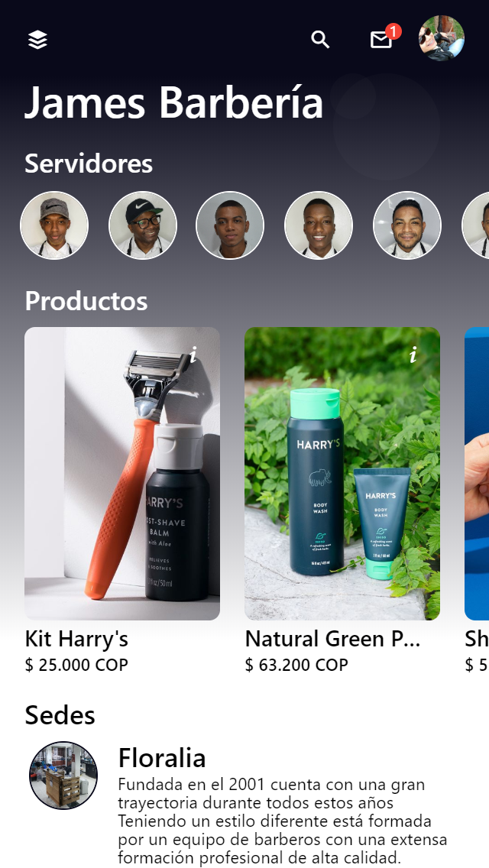
Task: Click the Kit Harry's product title
Action: (76, 640)
